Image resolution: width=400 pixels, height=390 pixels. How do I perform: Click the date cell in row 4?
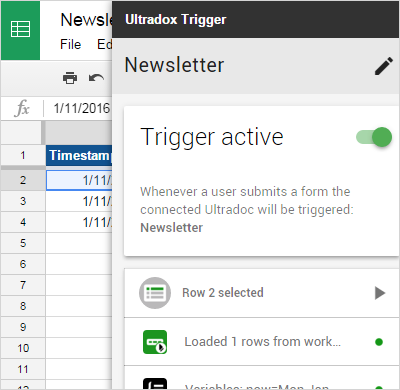coord(79,222)
